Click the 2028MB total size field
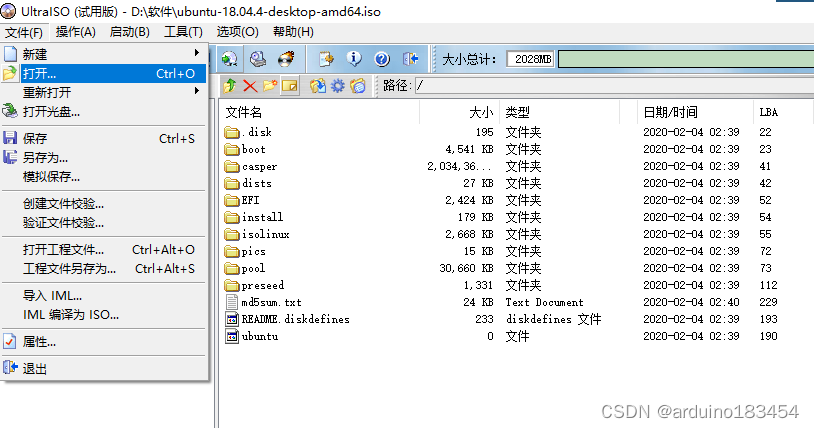Screen dimensions: 814x428 click(x=530, y=59)
